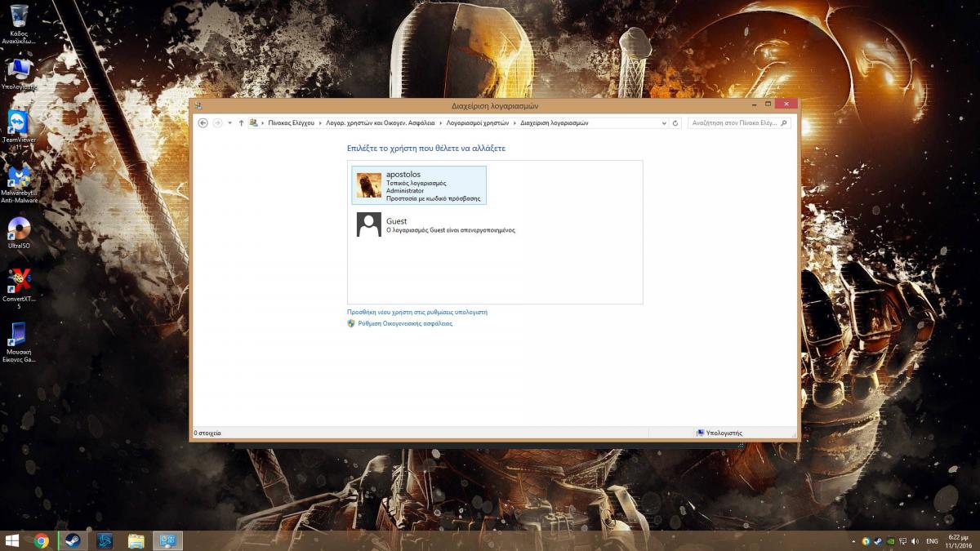Open the TeamViewer 11 desktop shortcut
Image resolution: width=980 pixels, height=551 pixels.
coord(18,127)
